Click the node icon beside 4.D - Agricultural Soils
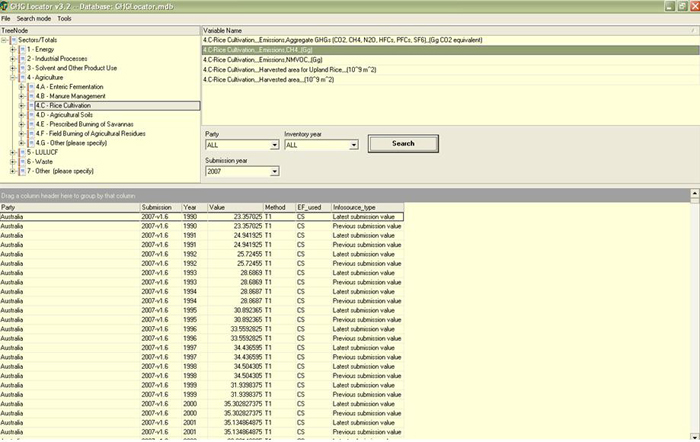The image size is (700, 442). [29, 115]
